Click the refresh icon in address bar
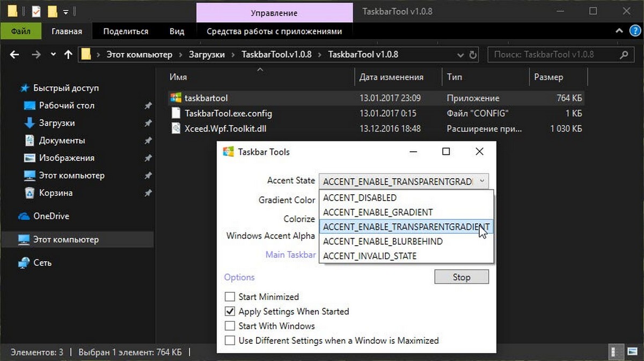 coord(473,54)
